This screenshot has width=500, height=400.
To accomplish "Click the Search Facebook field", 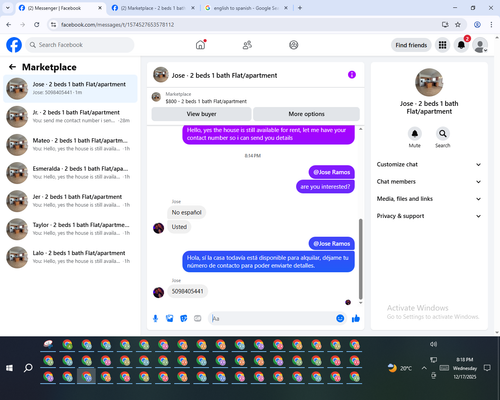I will 80,45.
